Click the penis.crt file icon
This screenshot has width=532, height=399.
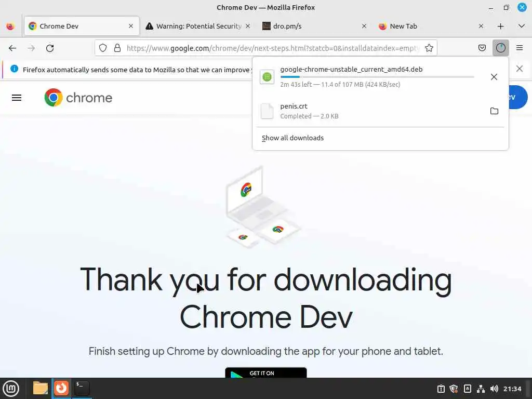click(x=267, y=111)
